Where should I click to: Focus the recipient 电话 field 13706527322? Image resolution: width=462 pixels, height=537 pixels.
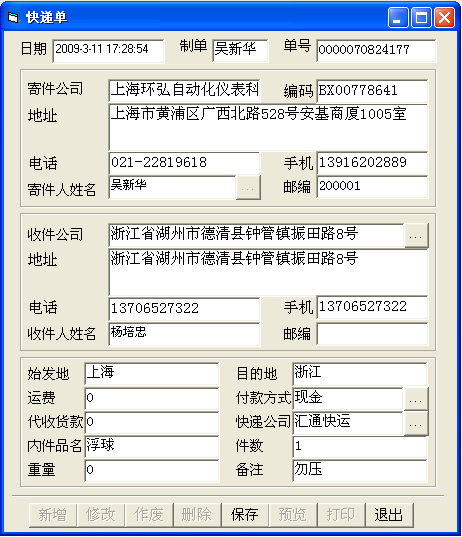184,309
